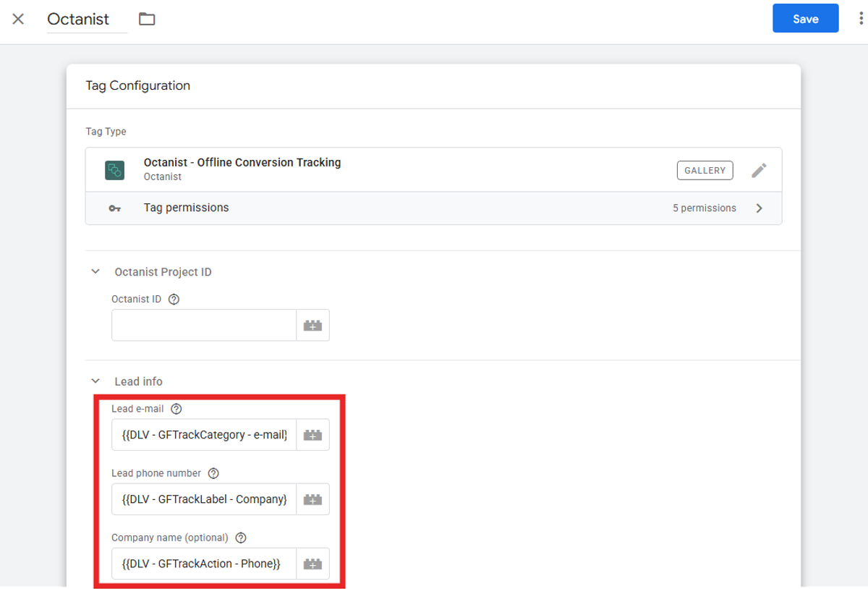Screen dimensions: 868x589
Task: Edit tag type with the pencil icon
Action: [x=759, y=170]
